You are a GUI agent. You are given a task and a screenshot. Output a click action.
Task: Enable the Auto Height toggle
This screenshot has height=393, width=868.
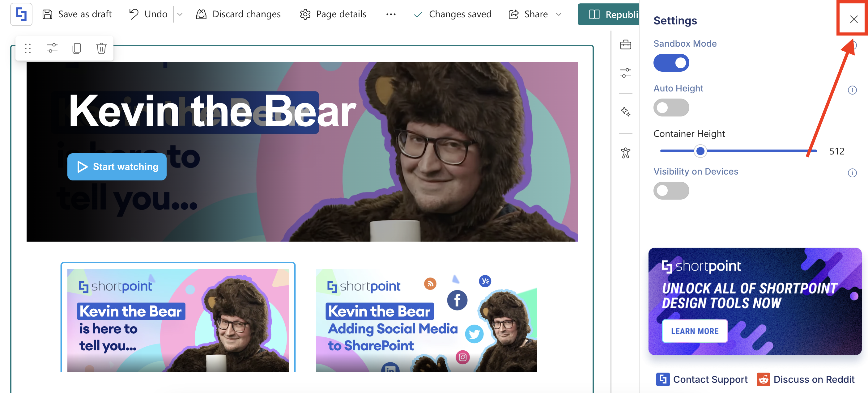(671, 108)
